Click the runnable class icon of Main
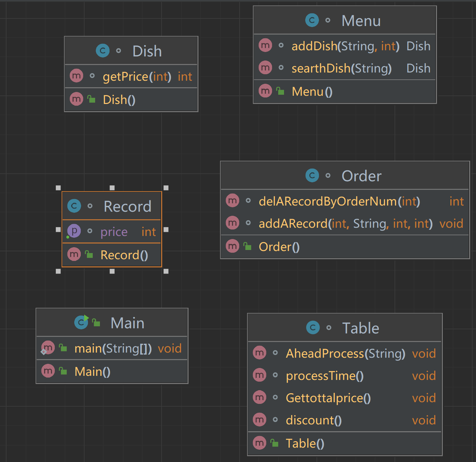 pyautogui.click(x=81, y=322)
